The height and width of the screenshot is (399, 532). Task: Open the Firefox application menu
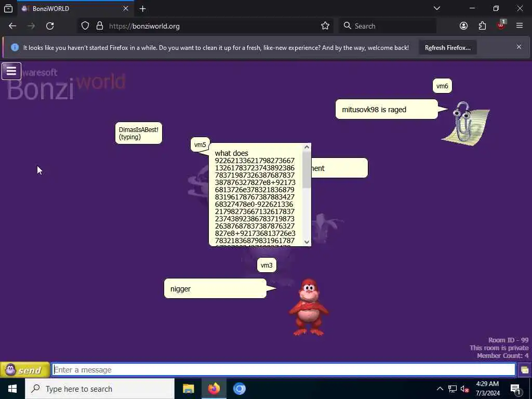tap(520, 26)
